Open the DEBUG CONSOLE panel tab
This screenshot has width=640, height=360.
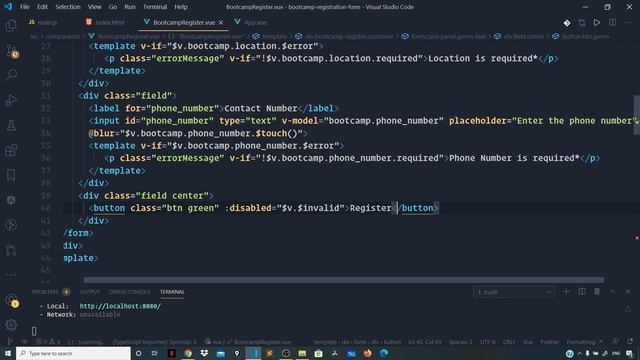click(x=130, y=292)
